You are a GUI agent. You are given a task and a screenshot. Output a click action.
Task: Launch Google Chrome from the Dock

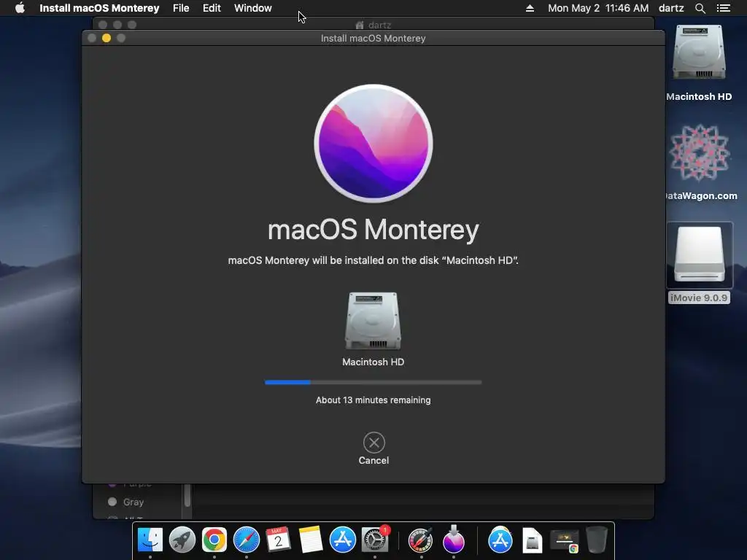pos(214,540)
